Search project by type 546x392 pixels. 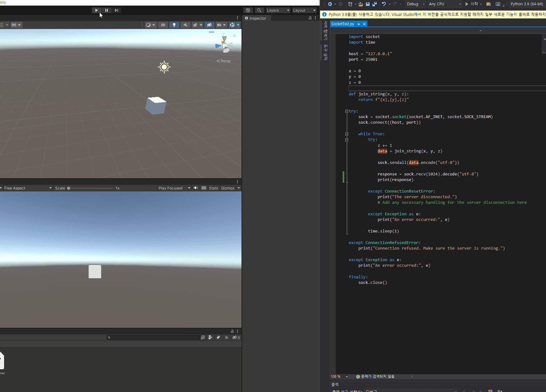click(210, 337)
